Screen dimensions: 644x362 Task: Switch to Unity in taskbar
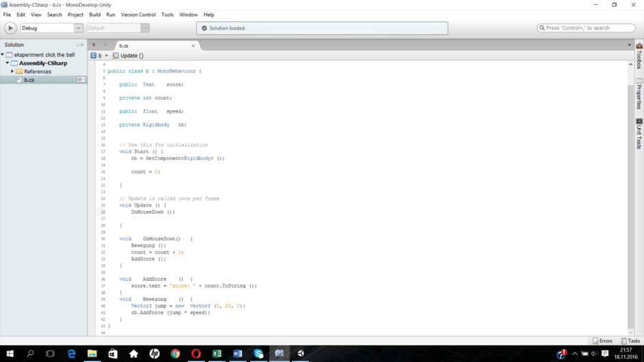tap(301, 353)
